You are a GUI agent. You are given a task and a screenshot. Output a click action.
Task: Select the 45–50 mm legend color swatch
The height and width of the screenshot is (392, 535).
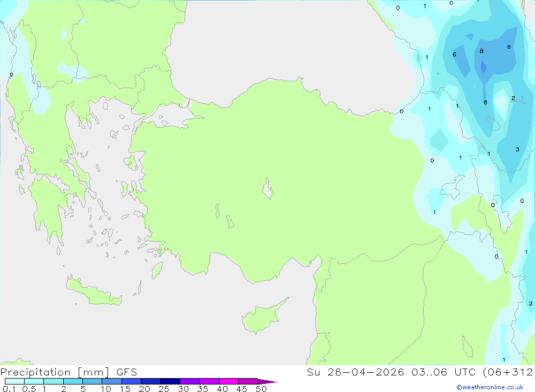click(248, 381)
